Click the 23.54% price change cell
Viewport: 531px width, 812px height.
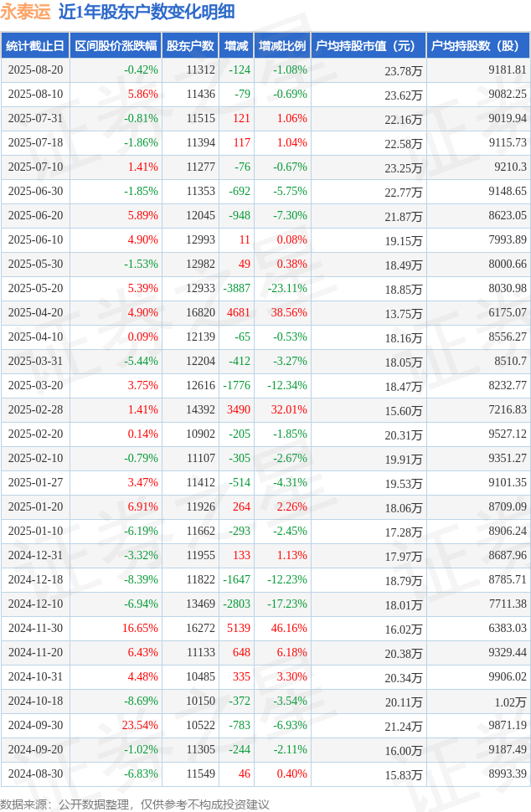[140, 725]
